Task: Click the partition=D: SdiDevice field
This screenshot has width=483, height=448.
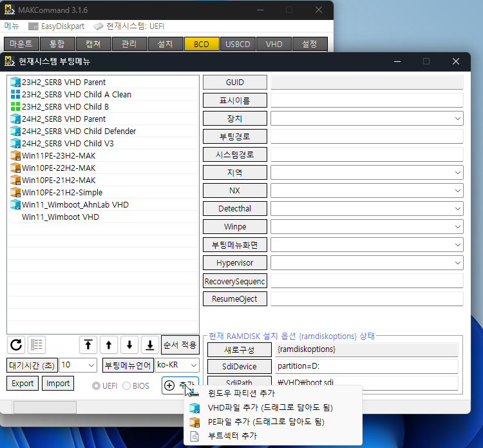Action: 366,366
